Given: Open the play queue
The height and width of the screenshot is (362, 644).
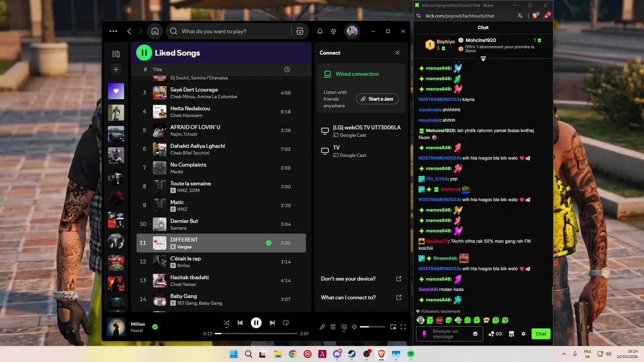Looking at the screenshot, I should pos(333,327).
